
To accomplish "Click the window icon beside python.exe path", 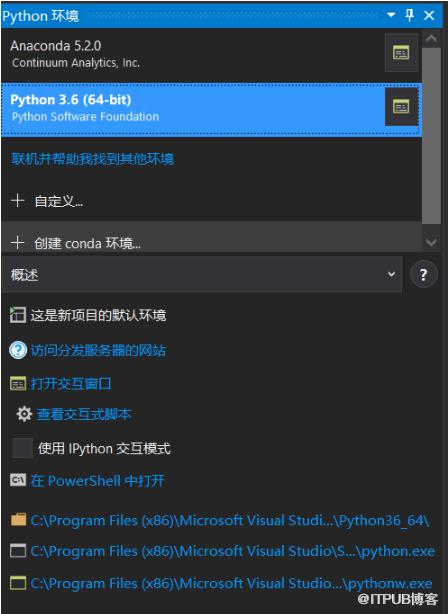I will (18, 551).
